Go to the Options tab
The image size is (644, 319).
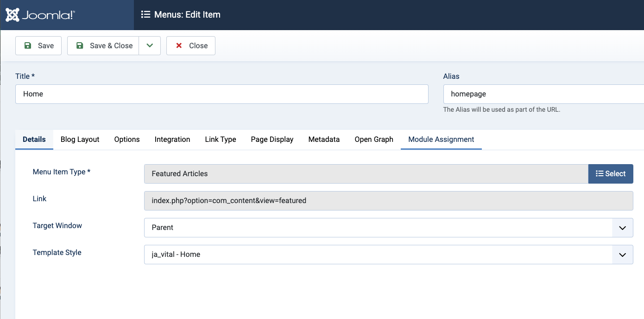click(x=127, y=139)
